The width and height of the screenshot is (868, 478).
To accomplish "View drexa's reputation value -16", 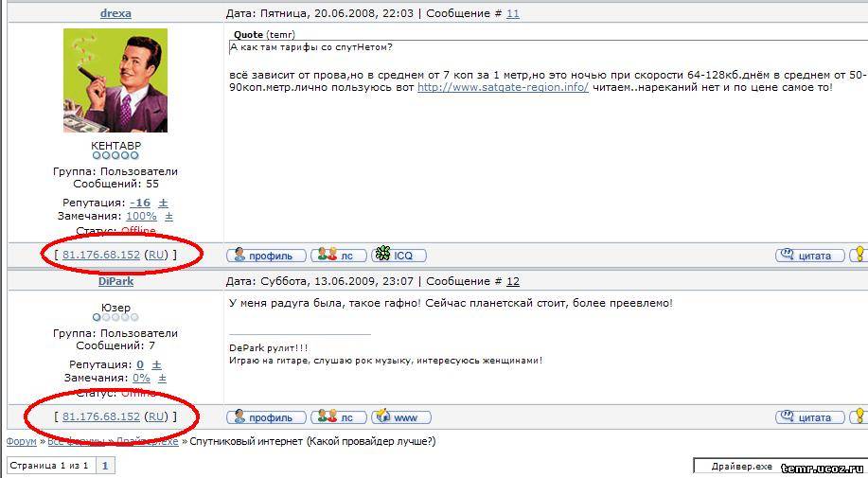I will click(x=140, y=204).
